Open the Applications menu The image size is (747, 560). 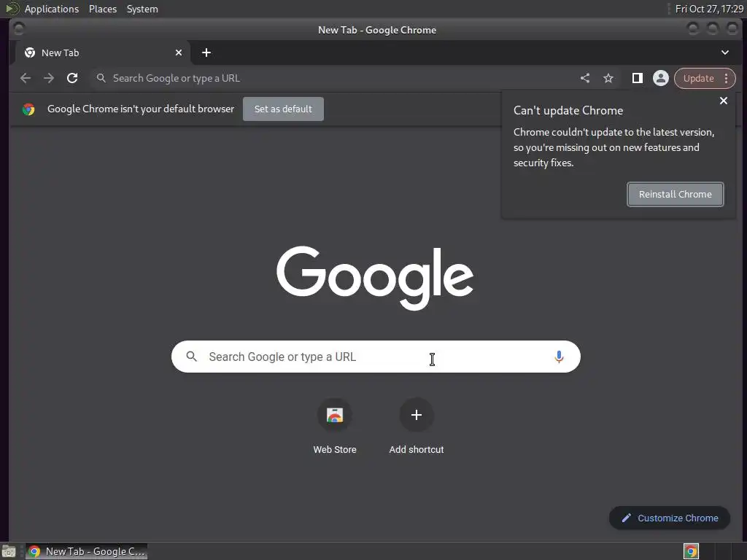coord(52,9)
